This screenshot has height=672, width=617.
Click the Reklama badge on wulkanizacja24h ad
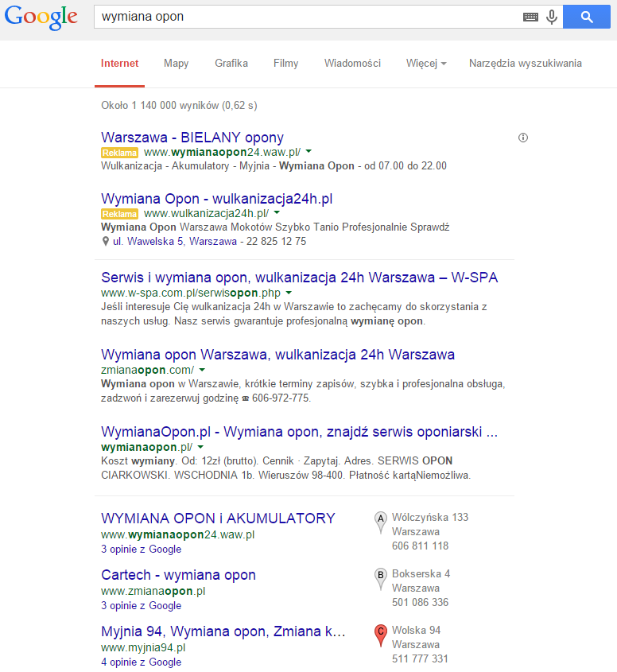click(x=119, y=214)
